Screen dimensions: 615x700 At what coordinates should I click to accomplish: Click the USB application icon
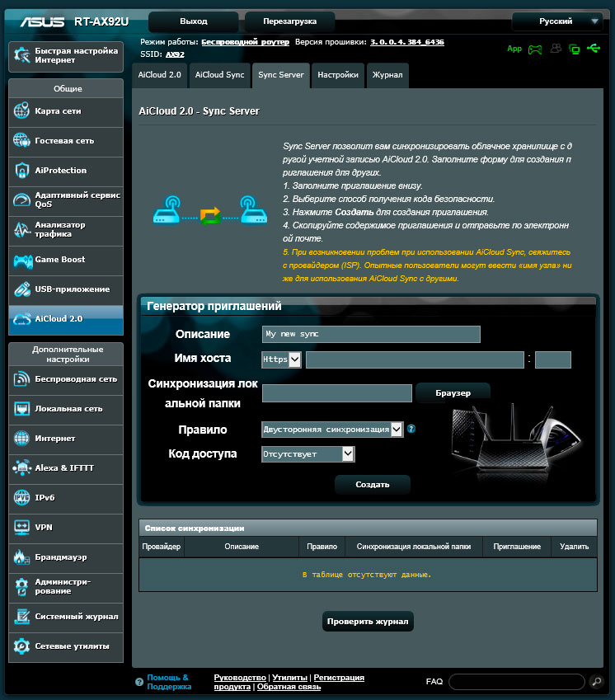[x=21, y=289]
